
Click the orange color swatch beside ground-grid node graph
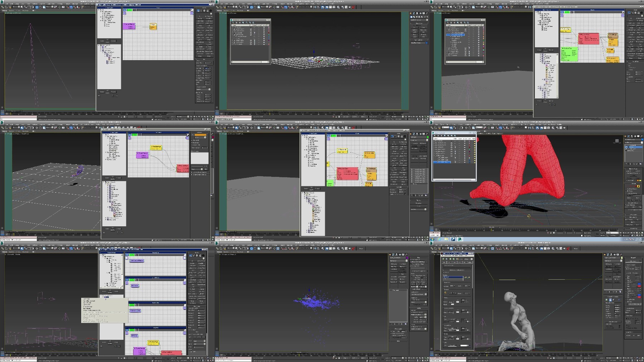point(200,135)
